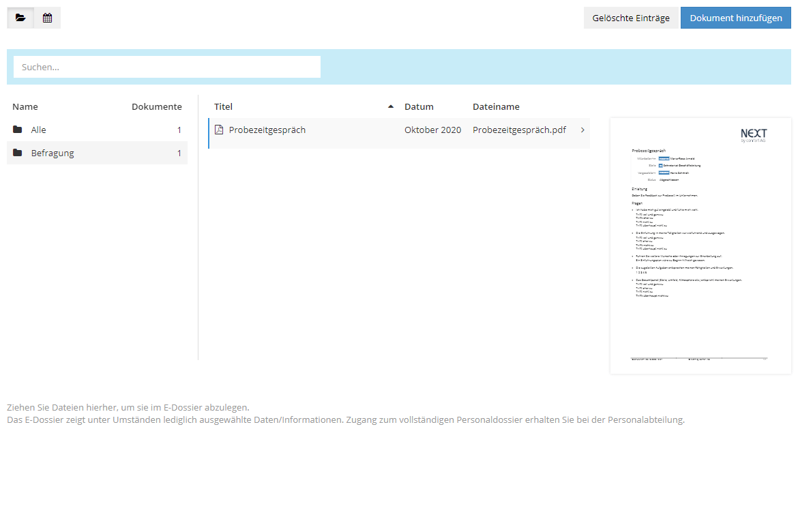The image size is (798, 532).
Task: Focus the Suchen search field
Action: point(167,67)
